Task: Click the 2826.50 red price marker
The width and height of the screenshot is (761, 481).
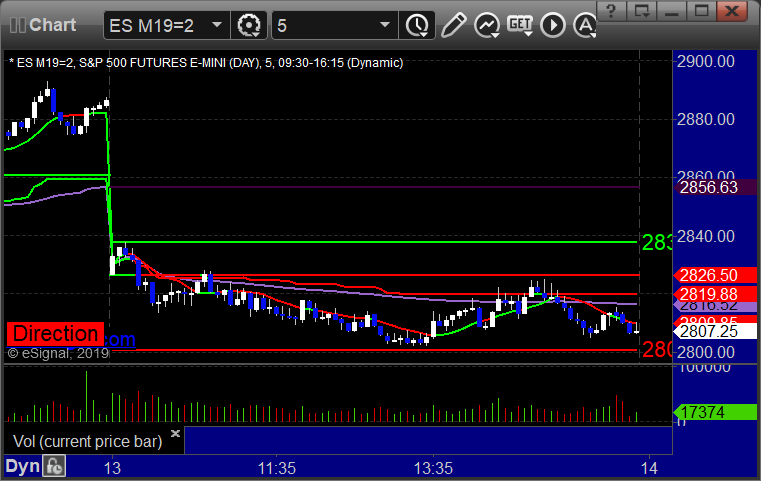Action: coord(708,275)
